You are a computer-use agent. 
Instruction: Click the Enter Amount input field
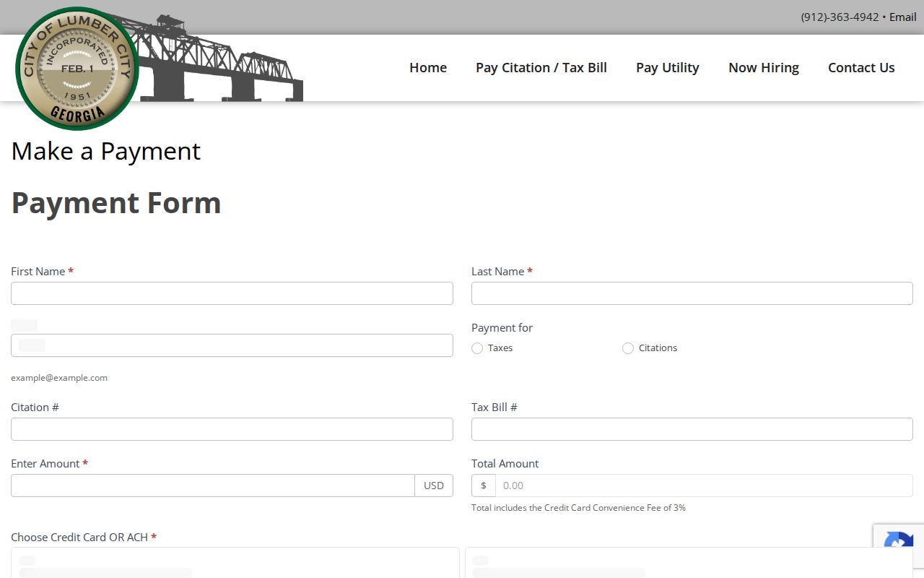[213, 486]
